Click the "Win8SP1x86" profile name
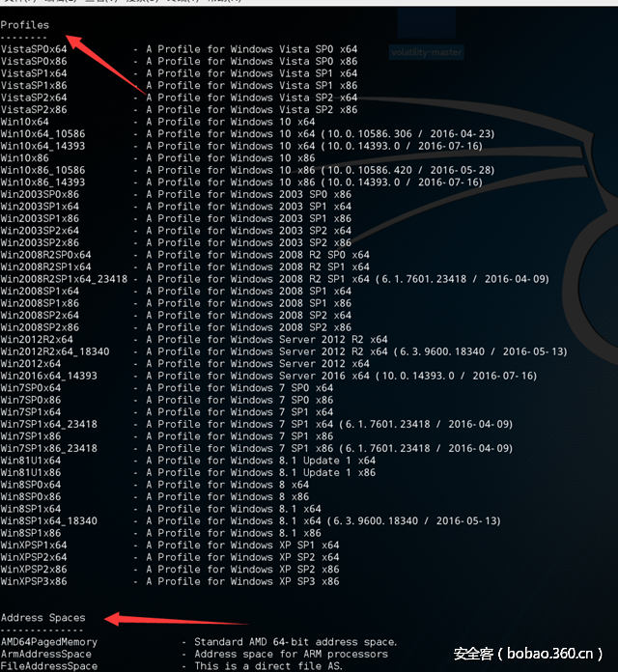 tap(31, 533)
